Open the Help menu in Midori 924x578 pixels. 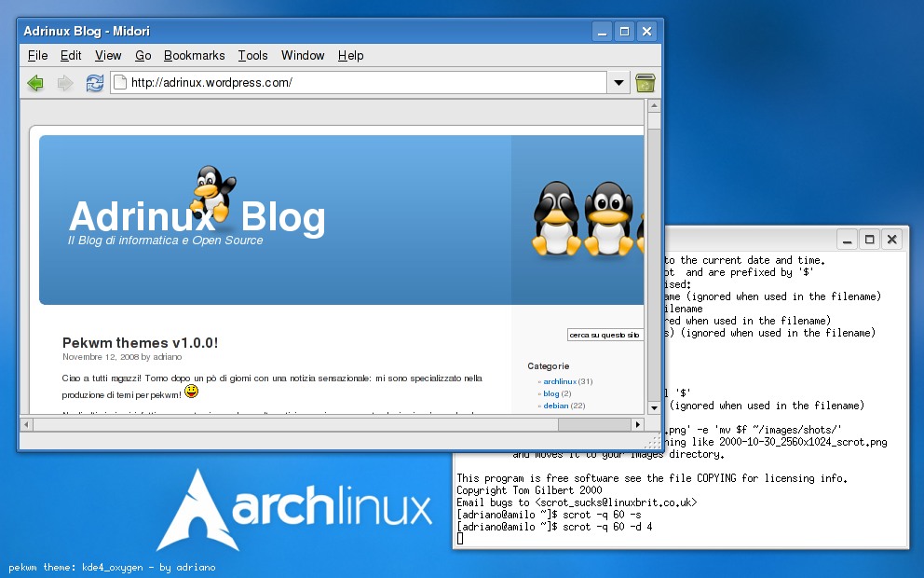350,55
